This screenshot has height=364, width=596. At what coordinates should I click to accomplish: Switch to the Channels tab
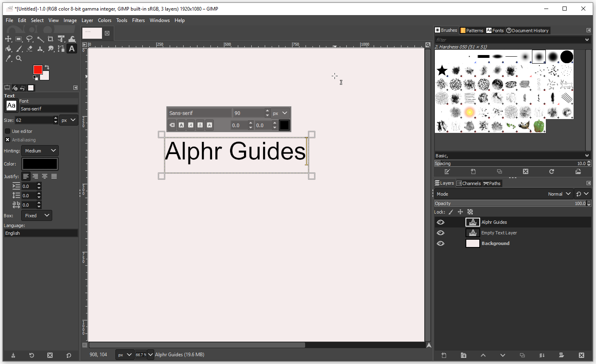click(x=469, y=183)
